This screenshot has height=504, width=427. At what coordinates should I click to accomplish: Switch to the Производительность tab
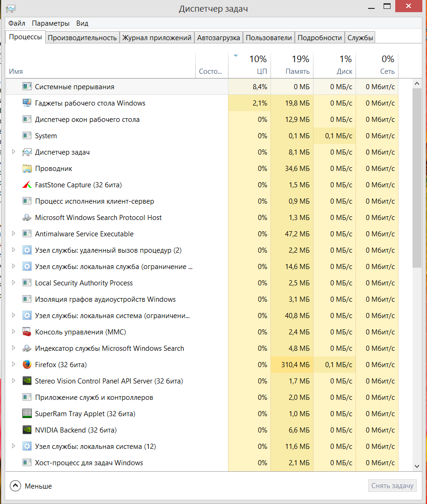pyautogui.click(x=82, y=38)
